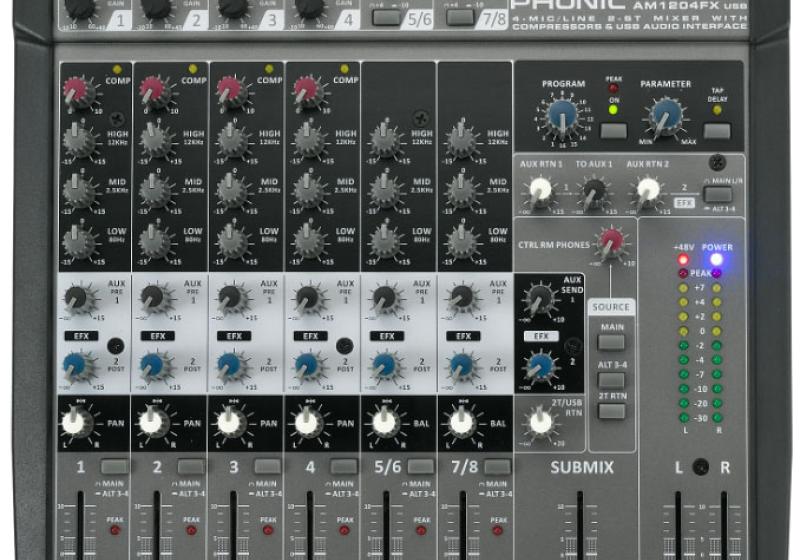Screen dimensions: 800x560
Task: Click the TO AUX 1 knob
Action: pyautogui.click(x=594, y=191)
